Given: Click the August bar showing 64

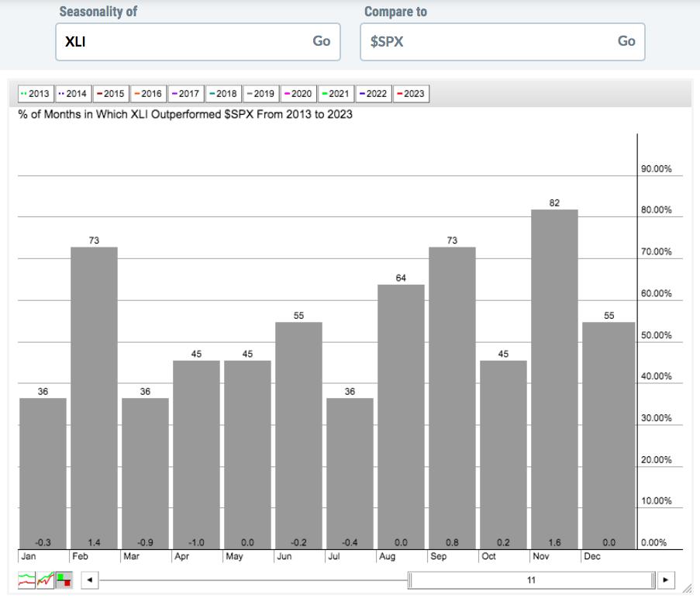Looking at the screenshot, I should pyautogui.click(x=401, y=415).
